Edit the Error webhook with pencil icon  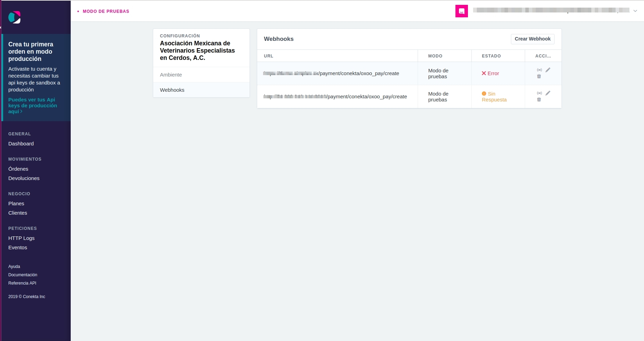548,70
